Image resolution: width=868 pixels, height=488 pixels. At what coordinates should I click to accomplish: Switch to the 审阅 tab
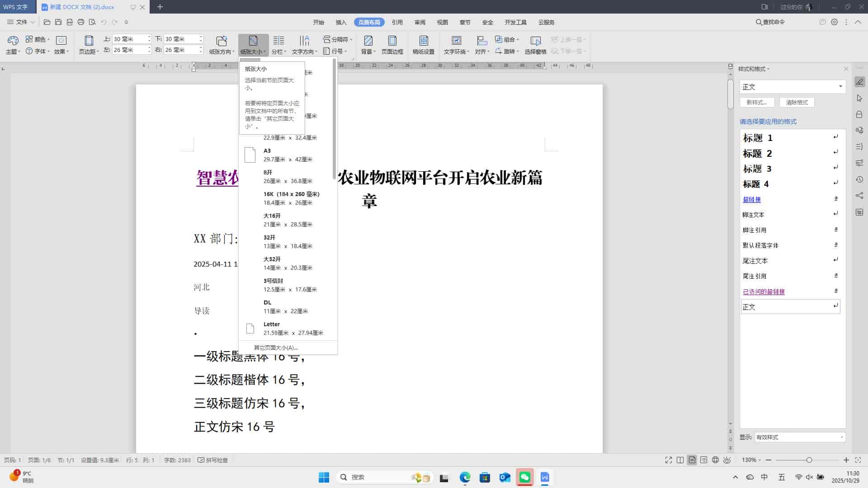coord(420,22)
